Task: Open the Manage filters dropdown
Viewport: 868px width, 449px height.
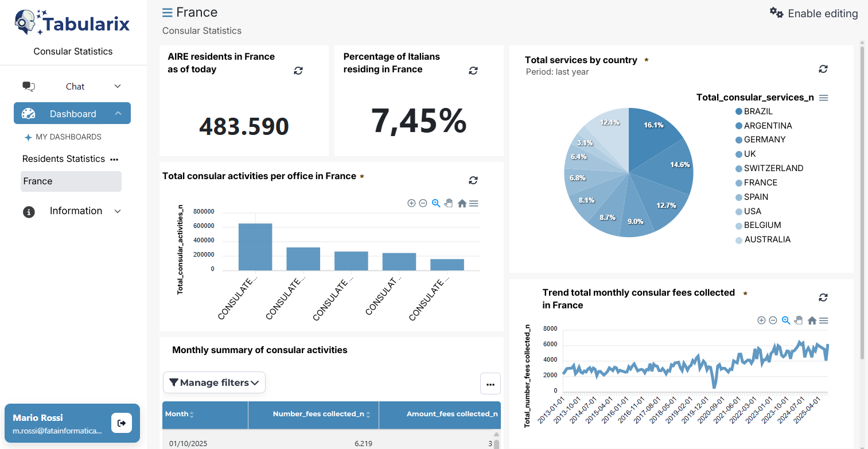Action: tap(214, 382)
